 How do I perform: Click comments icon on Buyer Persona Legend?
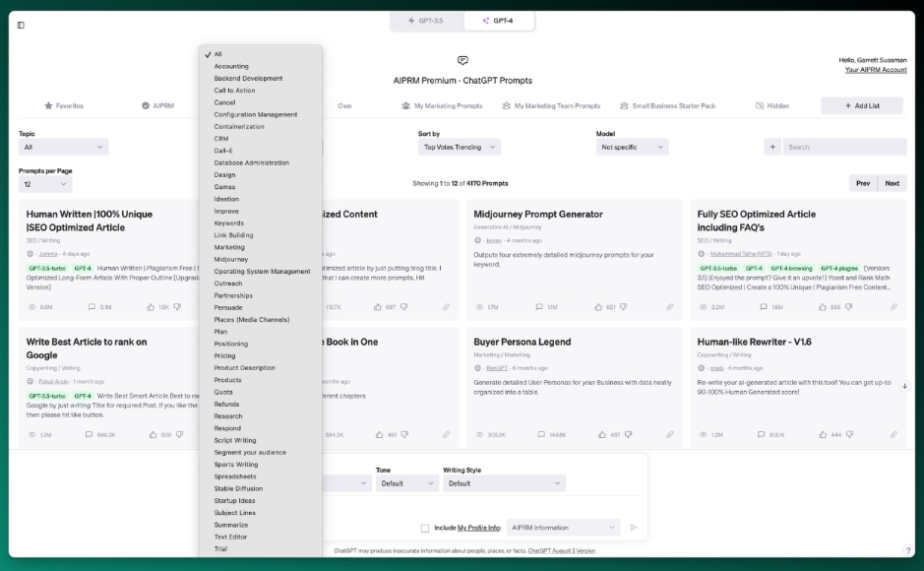click(x=541, y=435)
